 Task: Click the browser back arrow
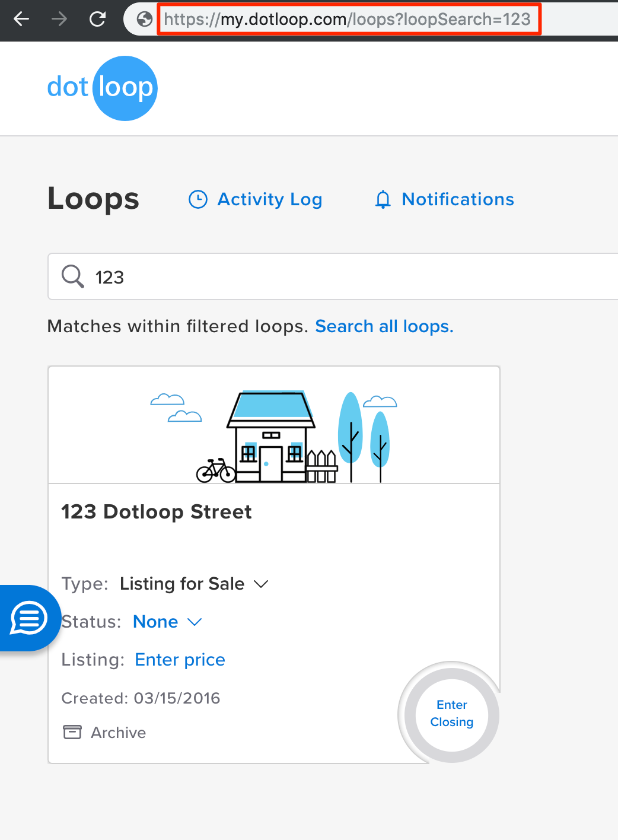tap(21, 20)
